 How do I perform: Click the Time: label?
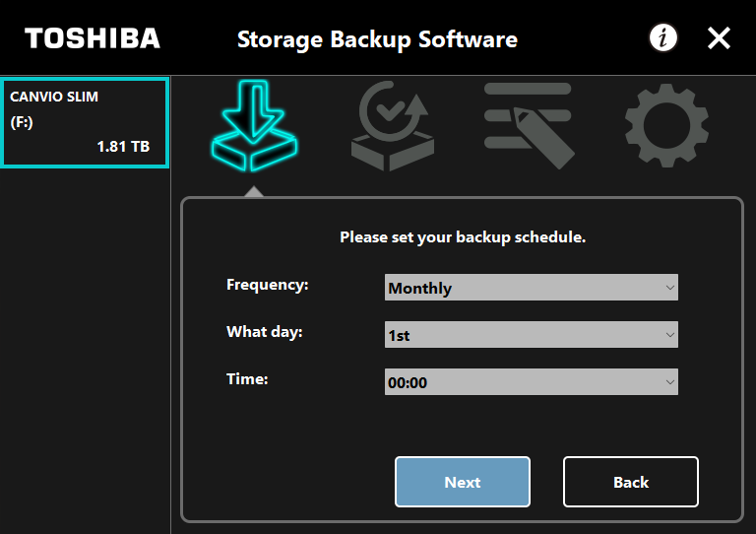[x=247, y=379]
